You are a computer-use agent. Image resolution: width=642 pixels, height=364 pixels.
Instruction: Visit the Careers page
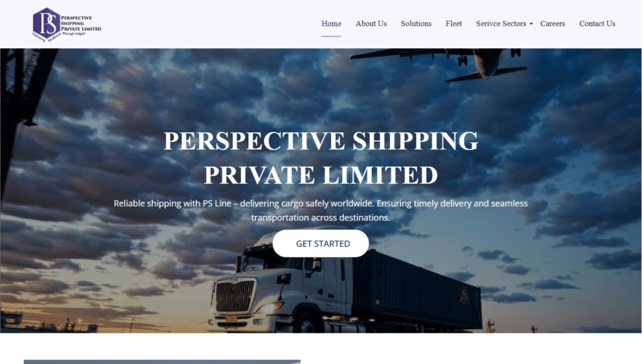pos(552,24)
